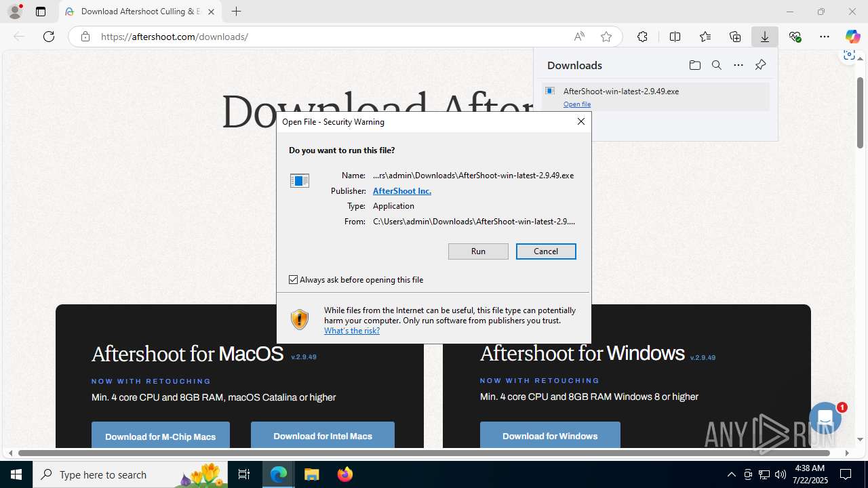
Task: Open Edge Settings and more menu
Action: (825, 37)
